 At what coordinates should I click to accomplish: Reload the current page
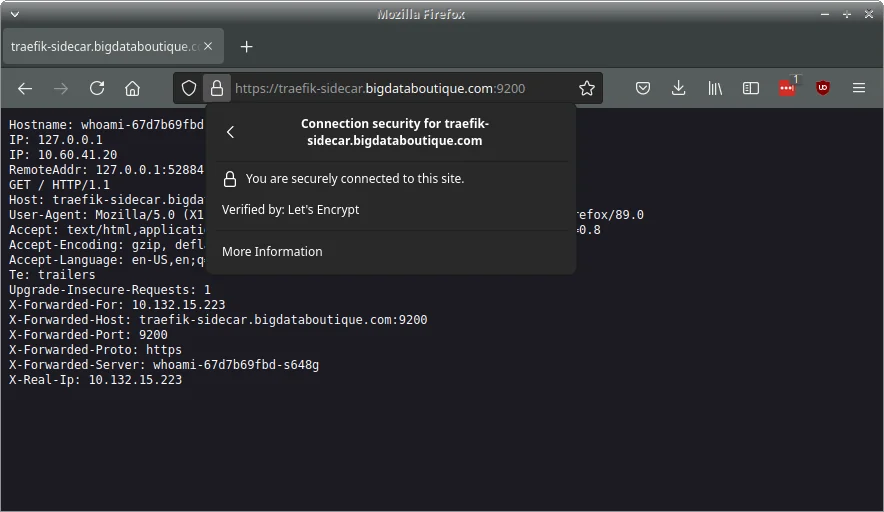pyautogui.click(x=97, y=88)
